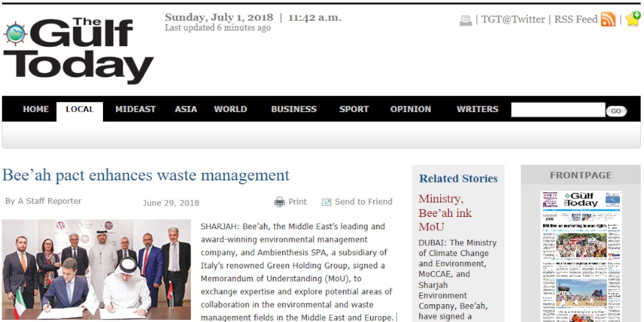Go to HOME in navigation bar
Viewport: 644px width, 322px height.
pos(36,109)
